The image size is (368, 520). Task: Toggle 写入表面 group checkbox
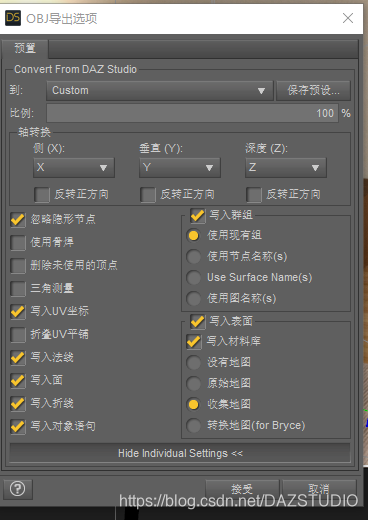[x=198, y=321]
